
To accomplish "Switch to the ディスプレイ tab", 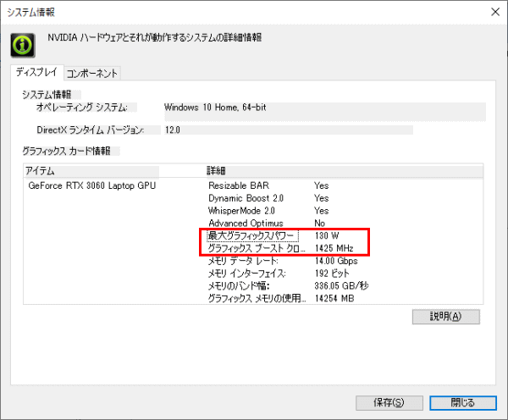I will (36, 72).
